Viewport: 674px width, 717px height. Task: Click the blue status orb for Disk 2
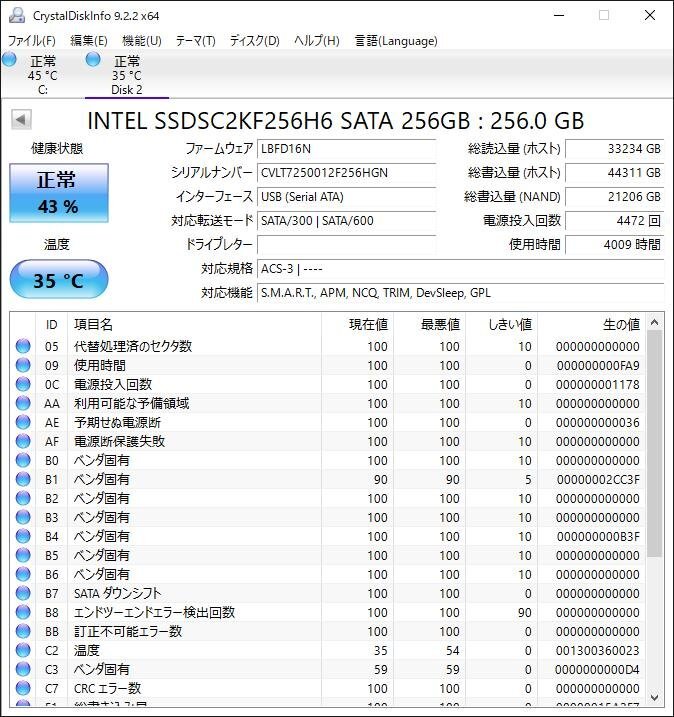coord(93,59)
